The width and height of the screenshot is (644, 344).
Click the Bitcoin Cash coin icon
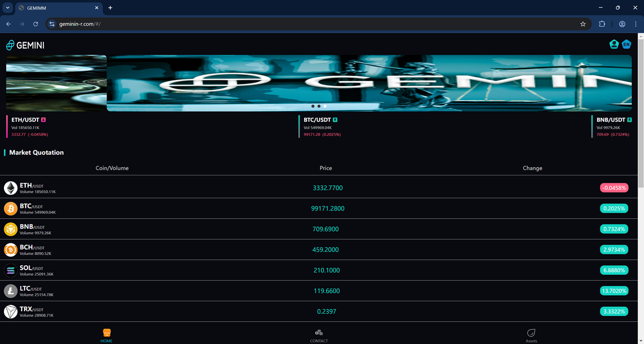(11, 250)
